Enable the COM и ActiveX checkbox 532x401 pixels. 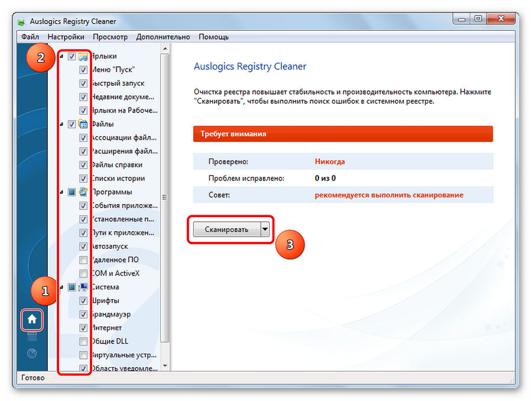(x=83, y=274)
